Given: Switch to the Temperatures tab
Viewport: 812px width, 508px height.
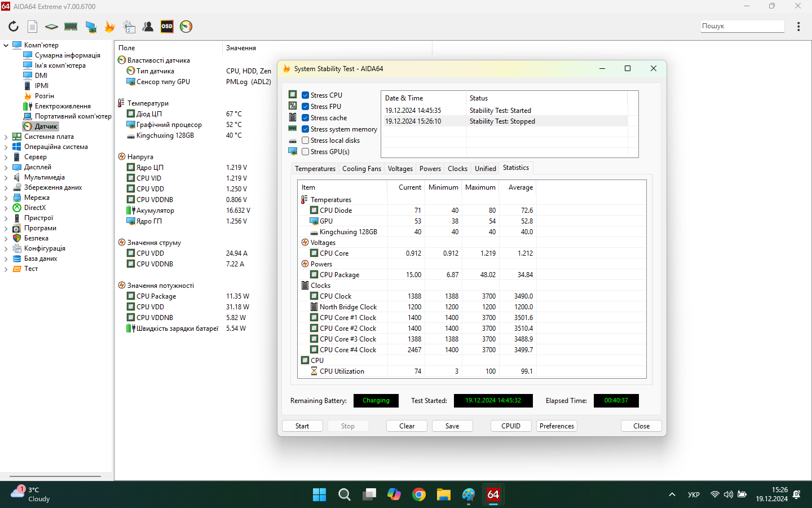Looking at the screenshot, I should 315,169.
